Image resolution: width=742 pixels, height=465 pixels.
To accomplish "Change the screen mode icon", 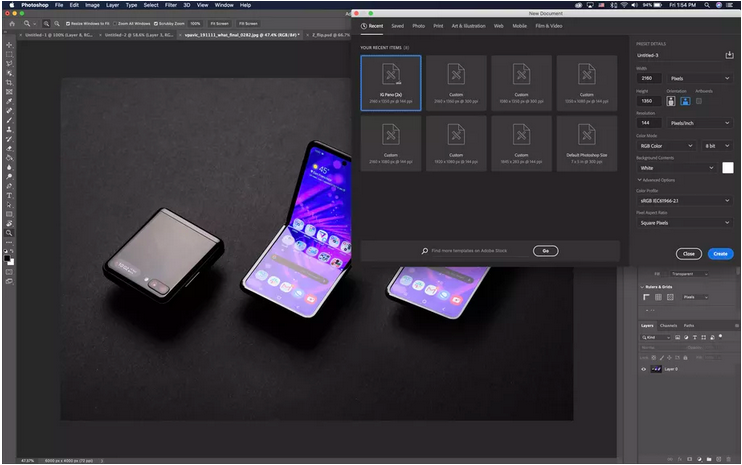I will pos(9,281).
